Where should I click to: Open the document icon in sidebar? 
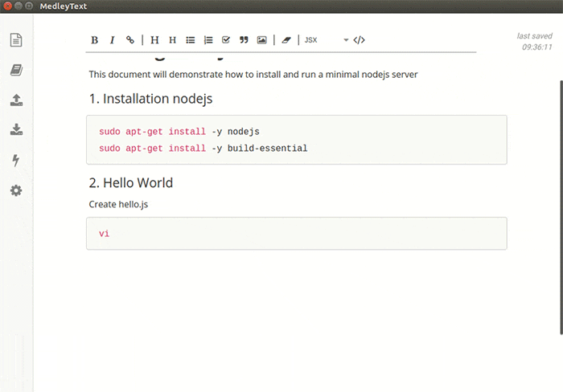coord(16,40)
